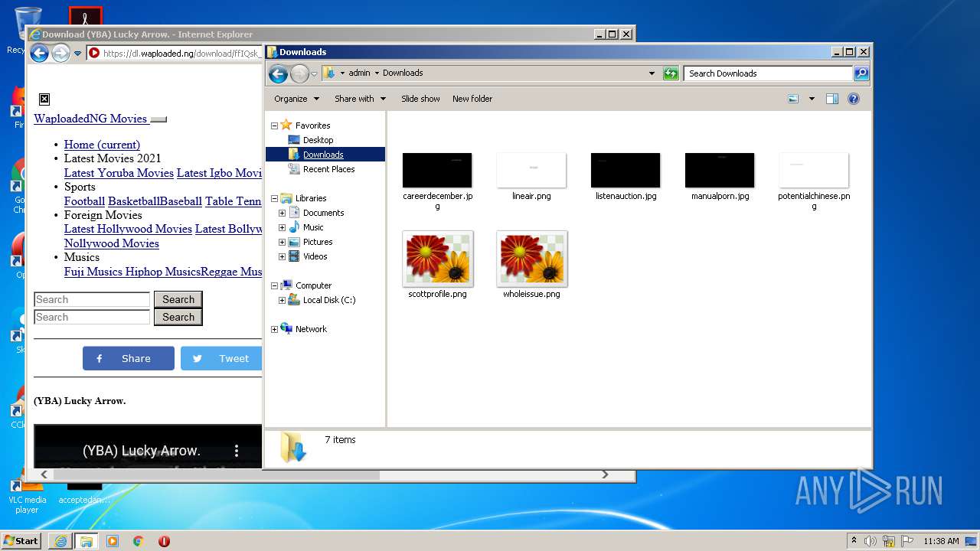The height and width of the screenshot is (551, 980).
Task: Change your view icon in Explorer
Action: coord(793,99)
